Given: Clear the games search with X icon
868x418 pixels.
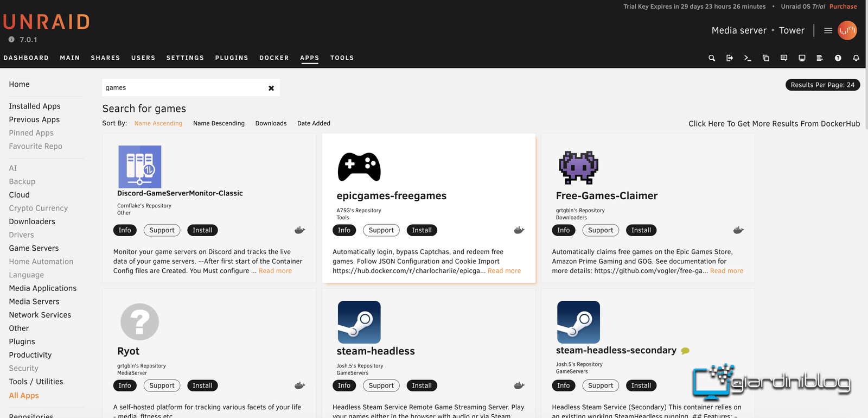Looking at the screenshot, I should tap(271, 88).
